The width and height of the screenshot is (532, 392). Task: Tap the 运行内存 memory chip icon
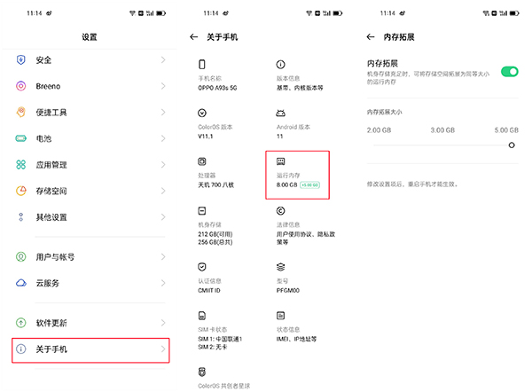coord(281,161)
